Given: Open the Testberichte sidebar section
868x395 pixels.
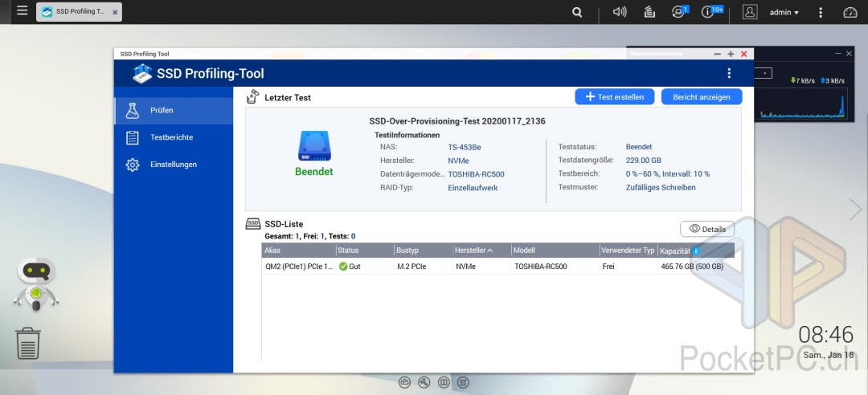Looking at the screenshot, I should click(174, 138).
